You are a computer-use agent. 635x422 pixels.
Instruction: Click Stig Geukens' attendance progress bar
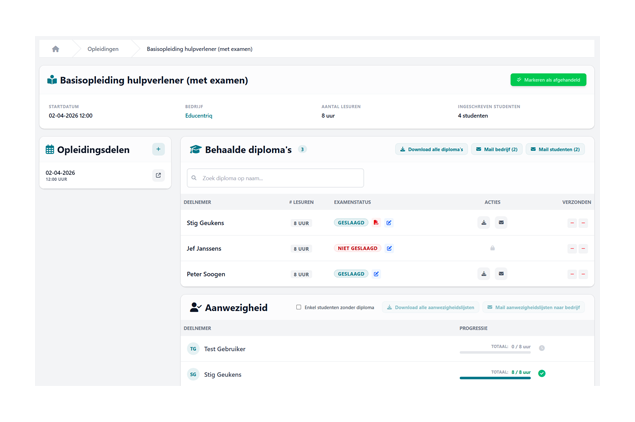pyautogui.click(x=495, y=378)
